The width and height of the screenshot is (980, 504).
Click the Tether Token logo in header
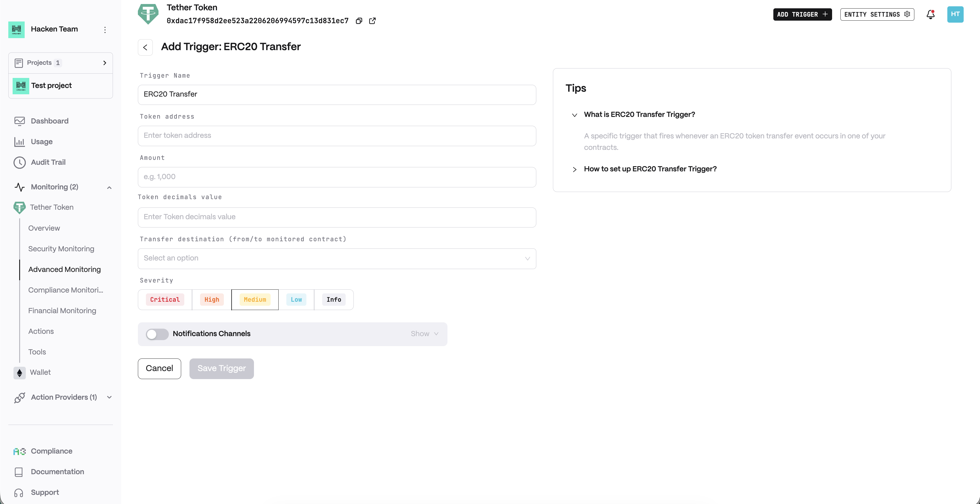point(148,14)
